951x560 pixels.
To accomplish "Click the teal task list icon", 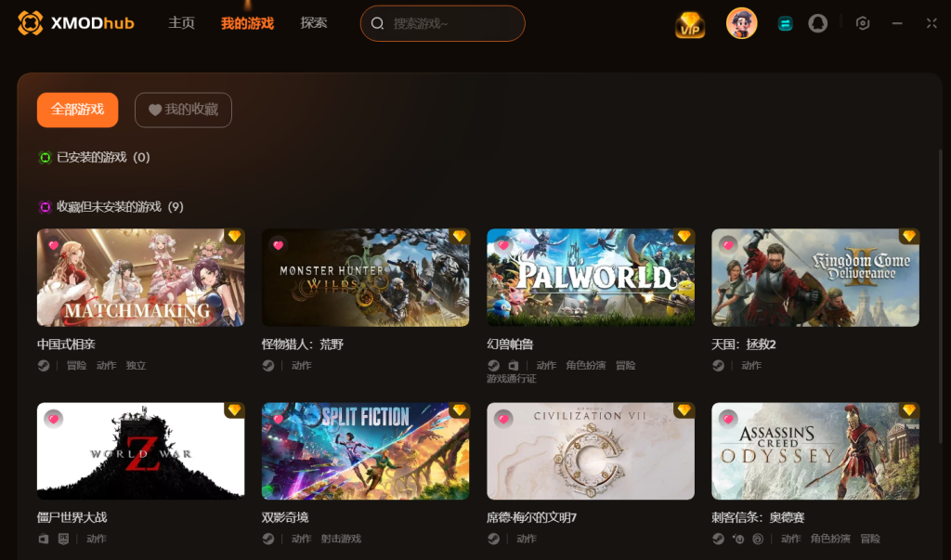I will pyautogui.click(x=785, y=23).
